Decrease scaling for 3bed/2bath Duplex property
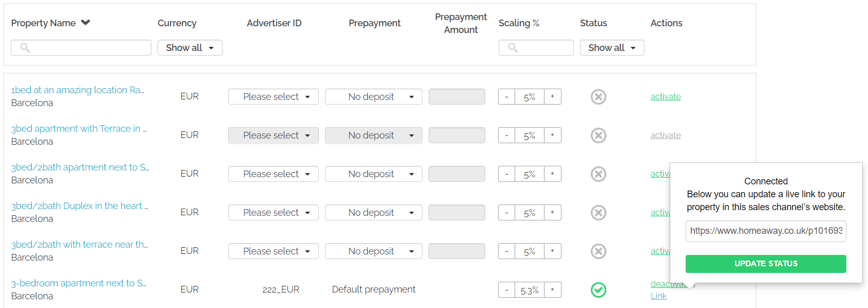868x308 pixels. pyautogui.click(x=506, y=213)
